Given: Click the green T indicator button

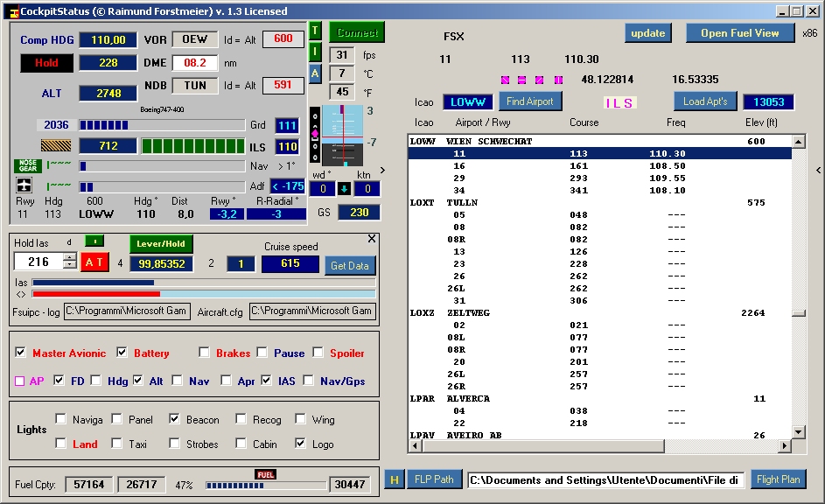Looking at the screenshot, I should tap(315, 31).
